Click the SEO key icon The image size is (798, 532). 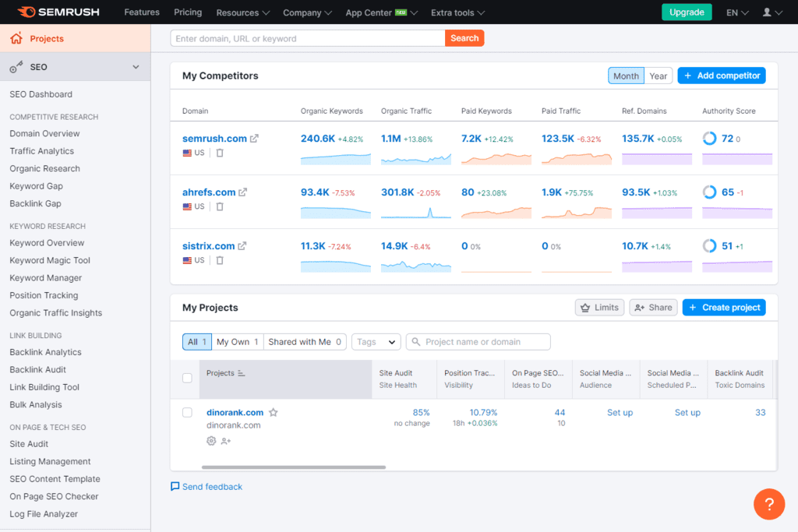coord(16,67)
